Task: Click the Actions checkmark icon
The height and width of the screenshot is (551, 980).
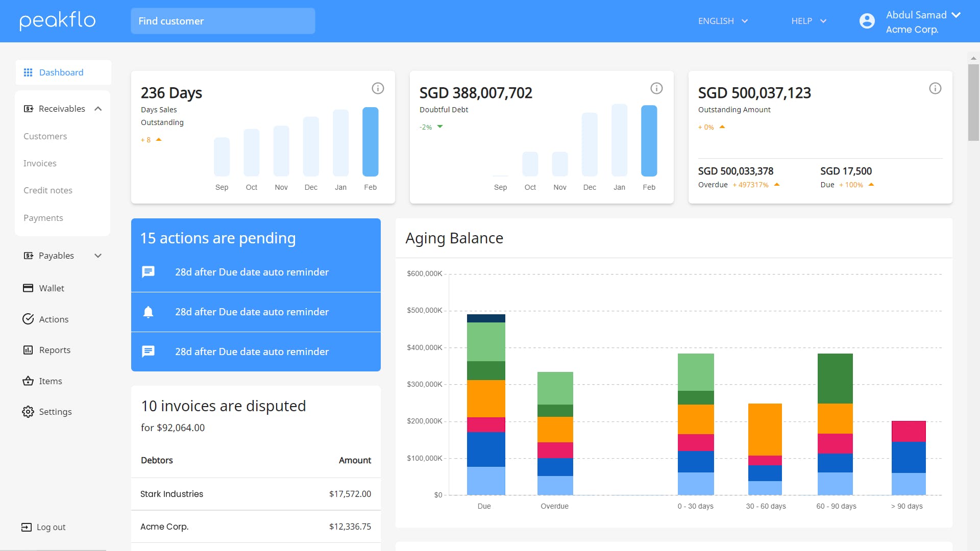Action: point(28,319)
